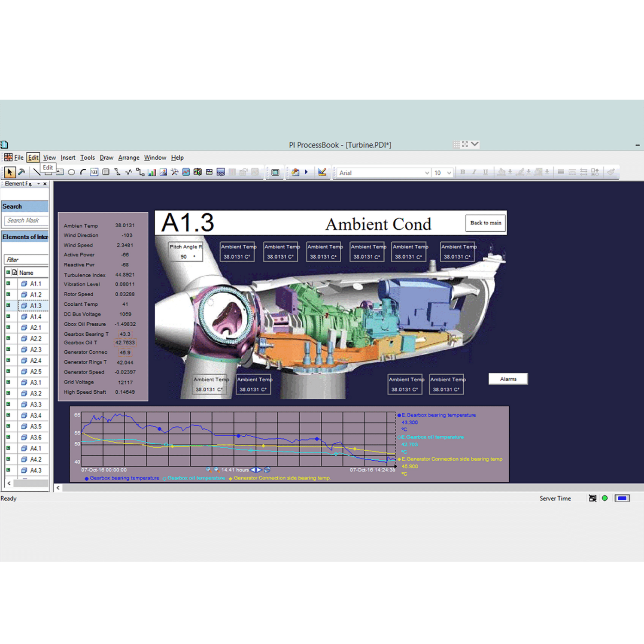Click the Alarms button
Viewport: 644px width, 644px height.
click(508, 379)
